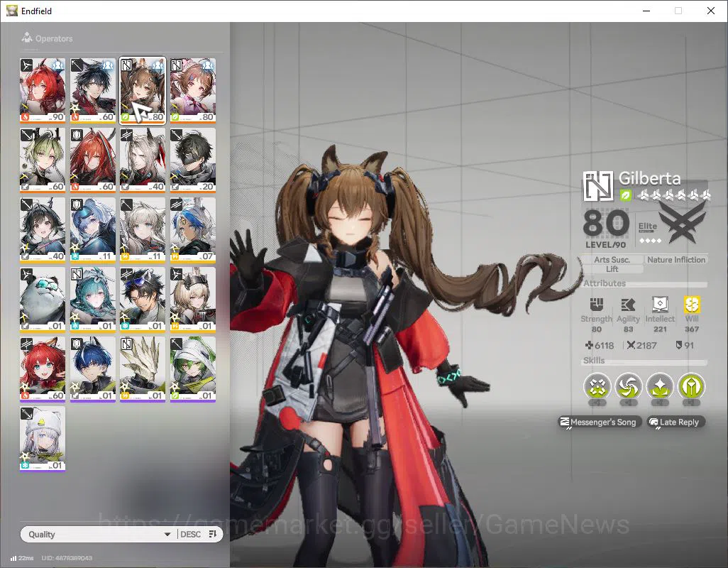
Task: Open the Messenger's Song talent
Action: 600,422
